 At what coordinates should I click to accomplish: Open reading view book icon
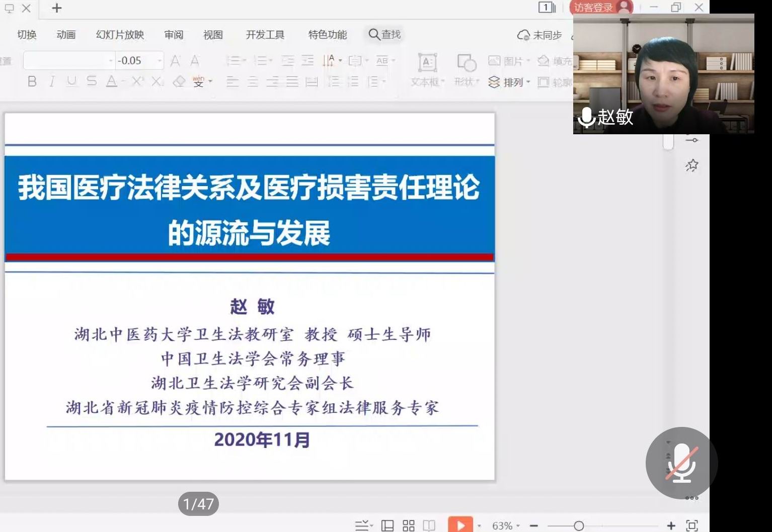[429, 525]
